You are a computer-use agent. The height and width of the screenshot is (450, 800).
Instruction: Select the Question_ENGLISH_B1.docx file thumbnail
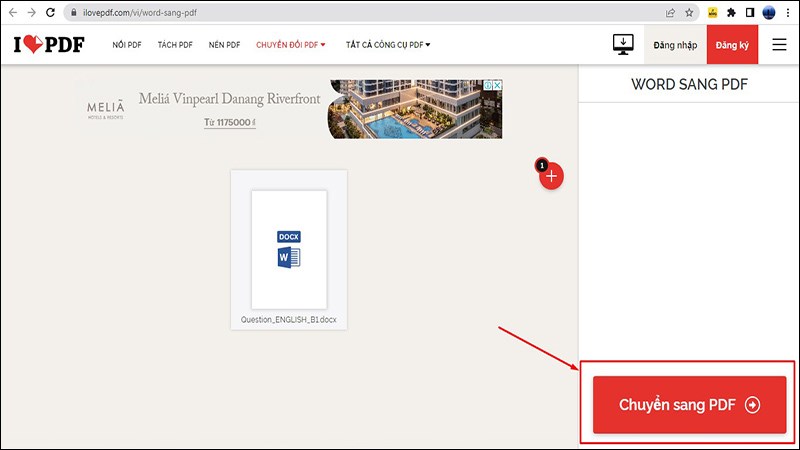click(288, 249)
